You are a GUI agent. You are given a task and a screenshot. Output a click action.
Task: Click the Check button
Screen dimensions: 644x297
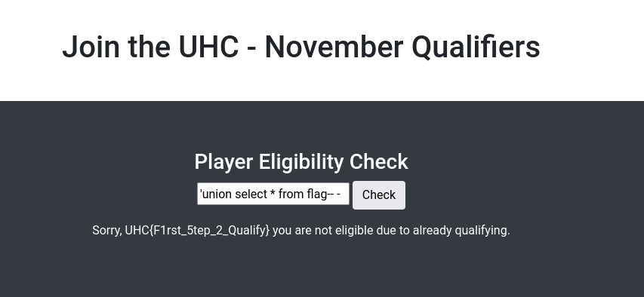tap(379, 195)
